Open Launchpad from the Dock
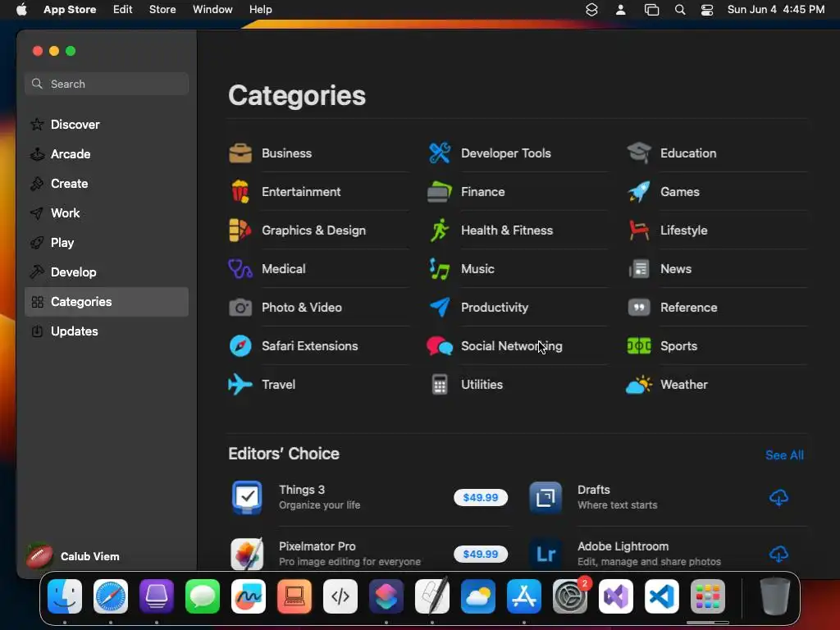The image size is (840, 630). 708,596
